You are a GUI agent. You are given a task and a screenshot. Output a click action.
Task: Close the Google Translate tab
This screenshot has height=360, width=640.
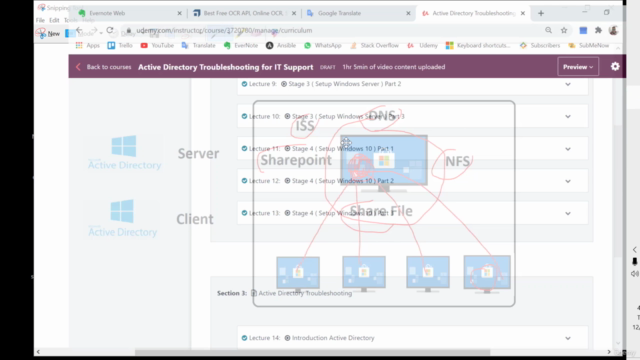[x=408, y=13]
